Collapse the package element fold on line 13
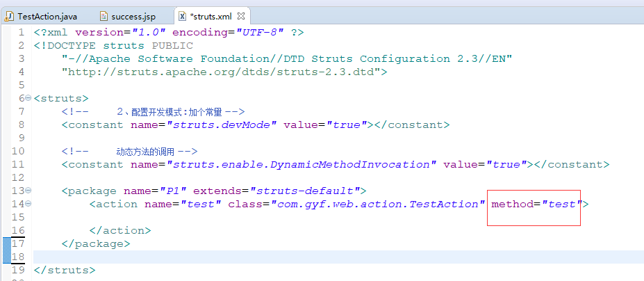644x281 pixels. [x=28, y=191]
